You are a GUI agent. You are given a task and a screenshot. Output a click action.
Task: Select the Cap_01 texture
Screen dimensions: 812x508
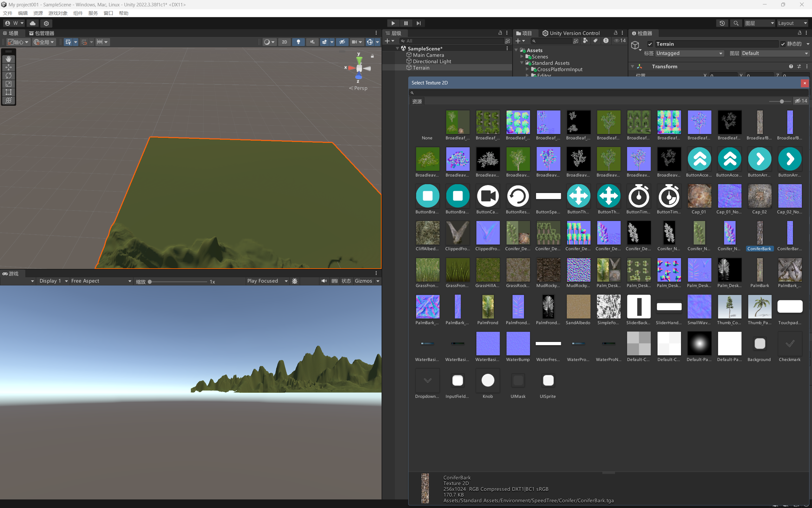tap(699, 199)
